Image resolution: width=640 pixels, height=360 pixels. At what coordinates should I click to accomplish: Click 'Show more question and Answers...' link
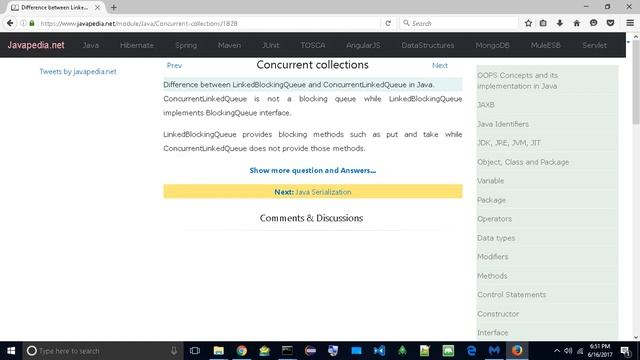pyautogui.click(x=313, y=170)
